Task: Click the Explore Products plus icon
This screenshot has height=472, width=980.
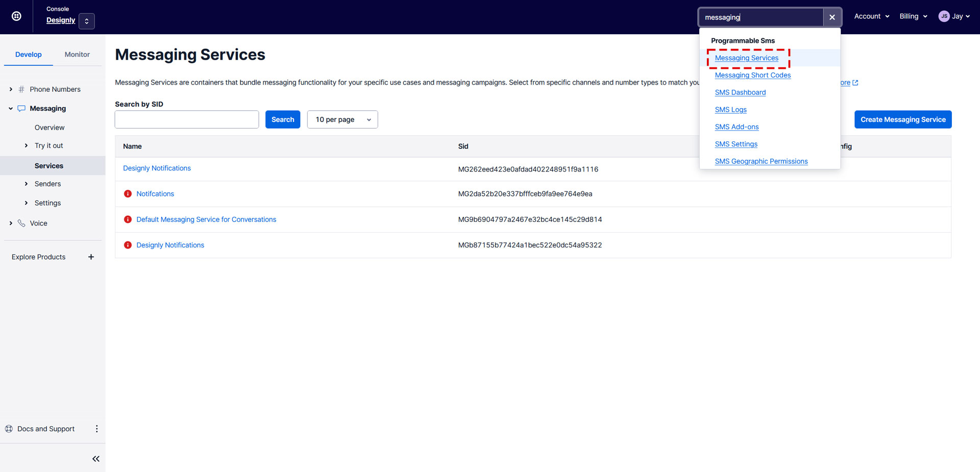Action: click(x=91, y=257)
